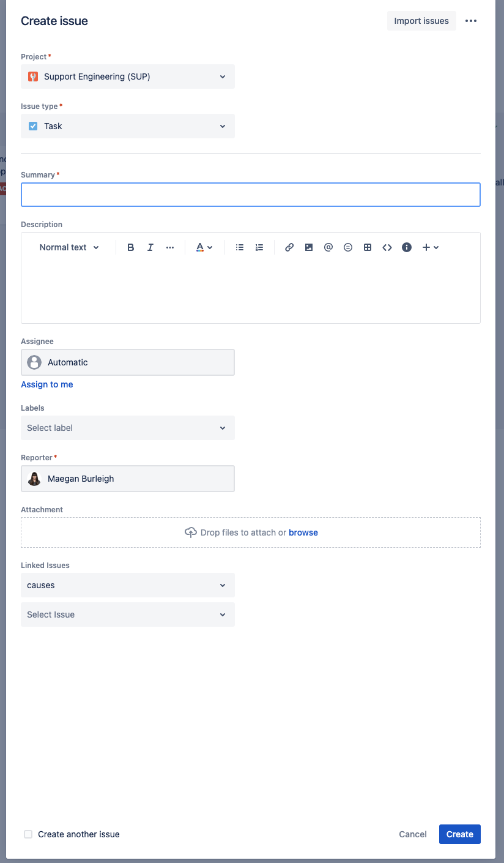Click the upload cloud icon in Attachment

191,532
